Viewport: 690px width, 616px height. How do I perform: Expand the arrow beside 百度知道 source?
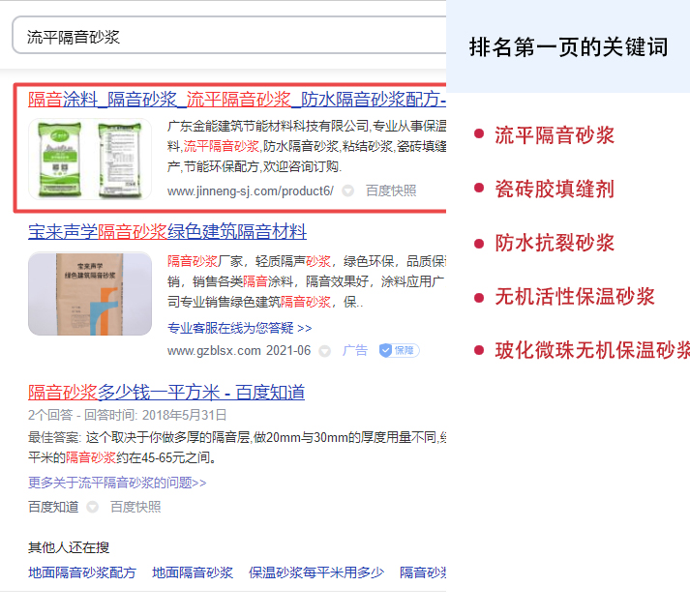tap(93, 507)
